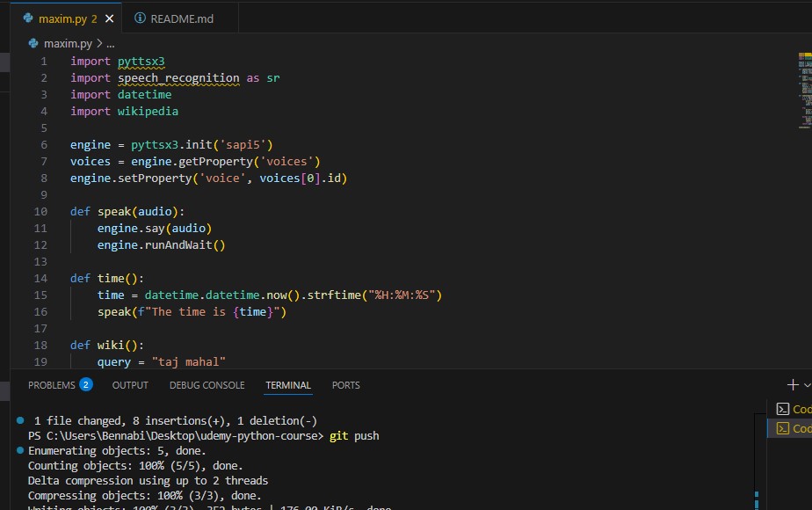
Task: Click the pyttsx3 import with warning squiggle
Action: tap(141, 62)
